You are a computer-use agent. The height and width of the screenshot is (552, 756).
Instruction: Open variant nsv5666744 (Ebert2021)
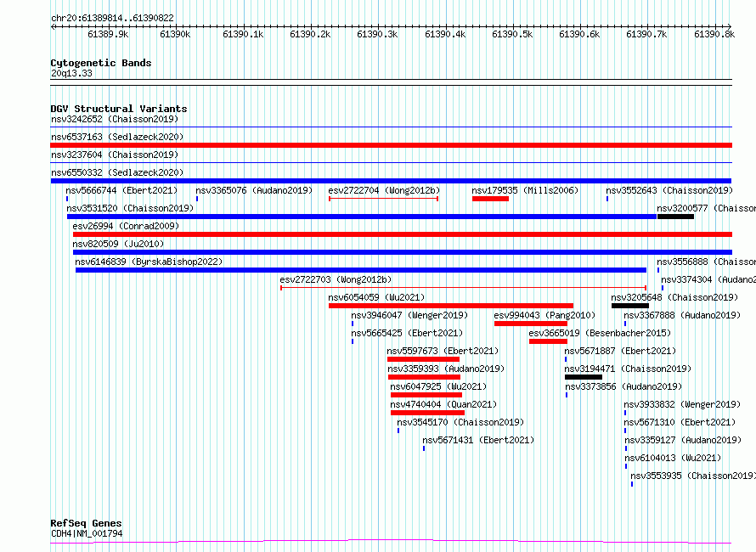click(x=121, y=190)
